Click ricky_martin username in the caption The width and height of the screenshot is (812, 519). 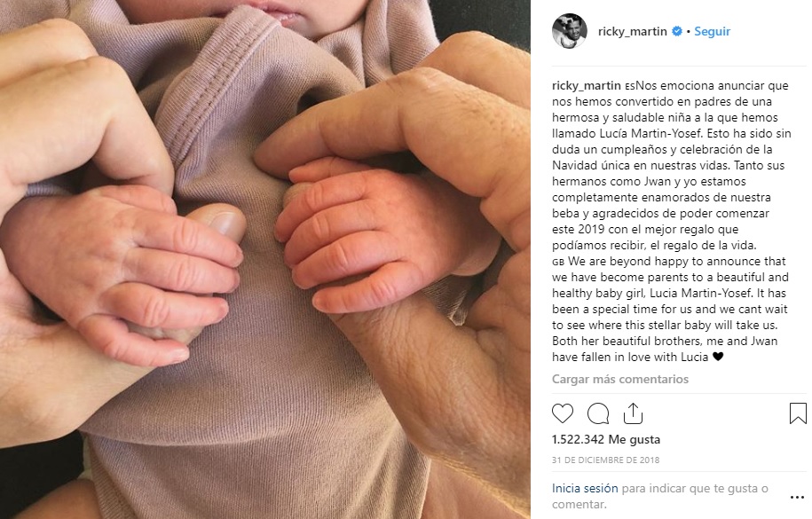(587, 85)
